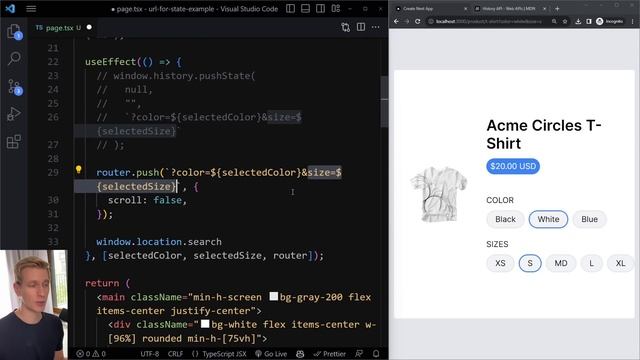Image resolution: width=640 pixels, height=360 pixels.
Task: Bookmark the page with the star icon
Action: [565, 21]
